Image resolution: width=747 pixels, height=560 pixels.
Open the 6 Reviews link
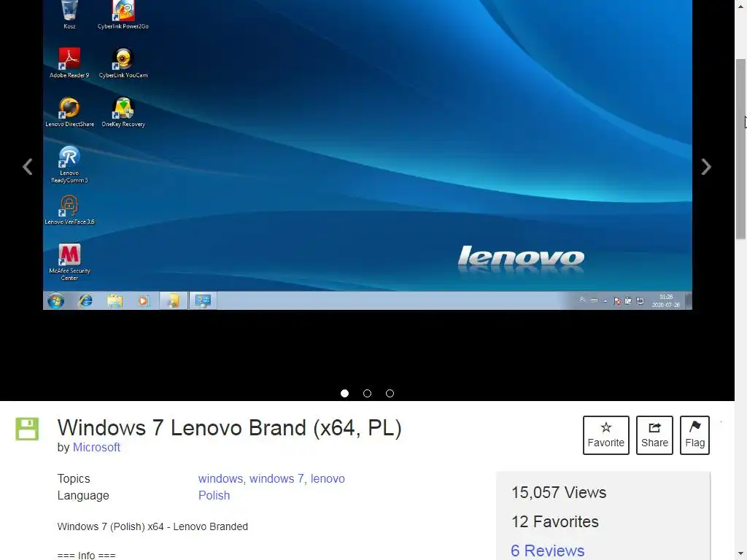coord(547,551)
